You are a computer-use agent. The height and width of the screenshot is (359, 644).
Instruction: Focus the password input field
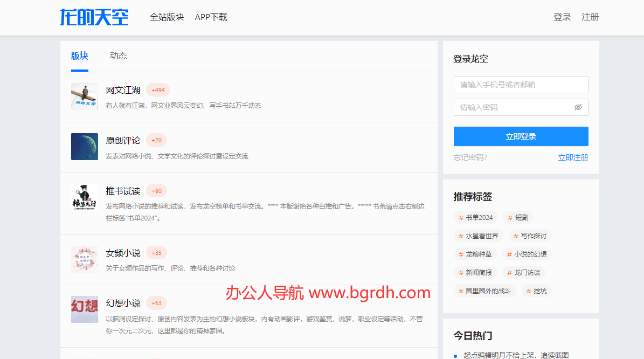512,107
